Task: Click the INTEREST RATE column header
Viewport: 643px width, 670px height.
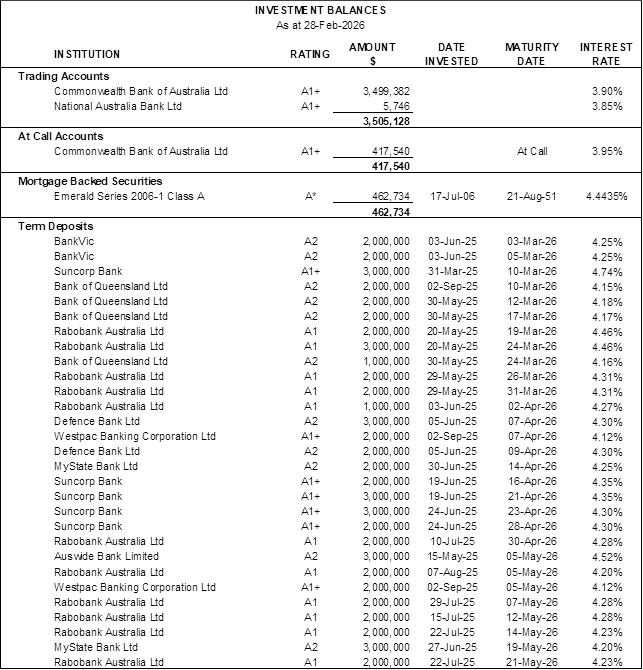Action: point(606,54)
